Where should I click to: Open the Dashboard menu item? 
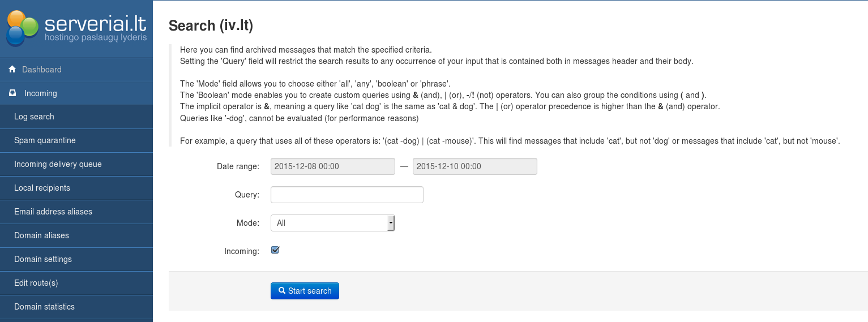coord(42,70)
